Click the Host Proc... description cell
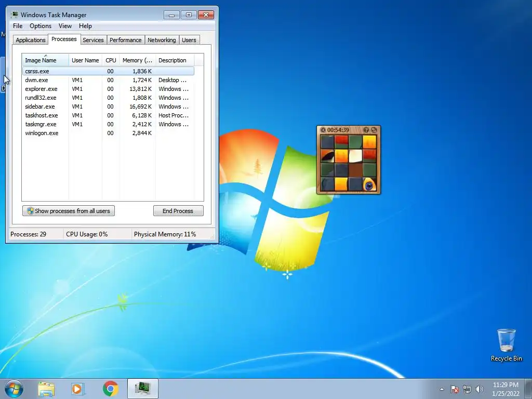Screen dimensions: 532x399 click(x=174, y=115)
